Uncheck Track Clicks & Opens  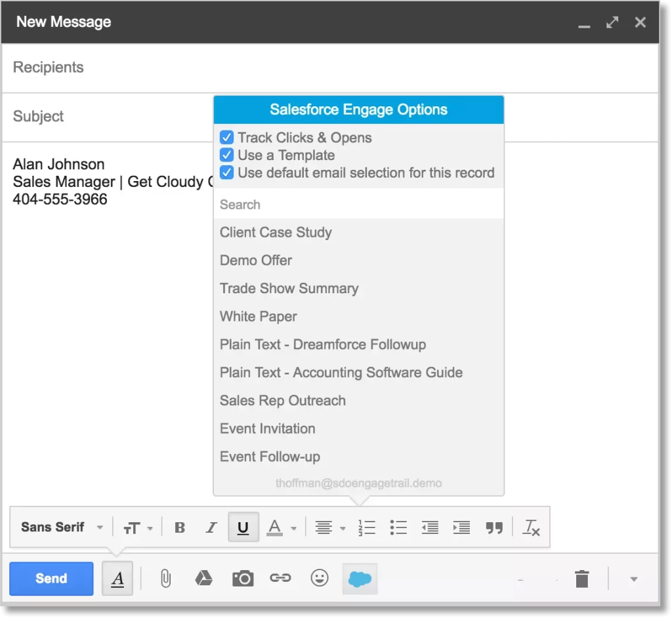tap(226, 138)
